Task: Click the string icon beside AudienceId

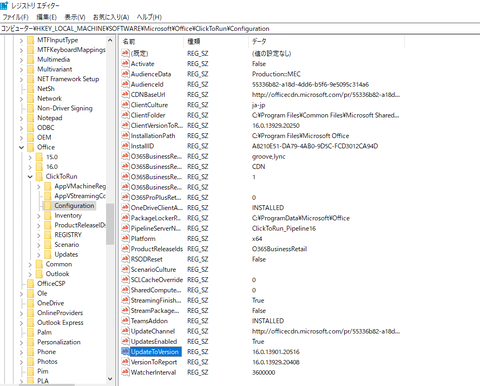Action: [125, 84]
